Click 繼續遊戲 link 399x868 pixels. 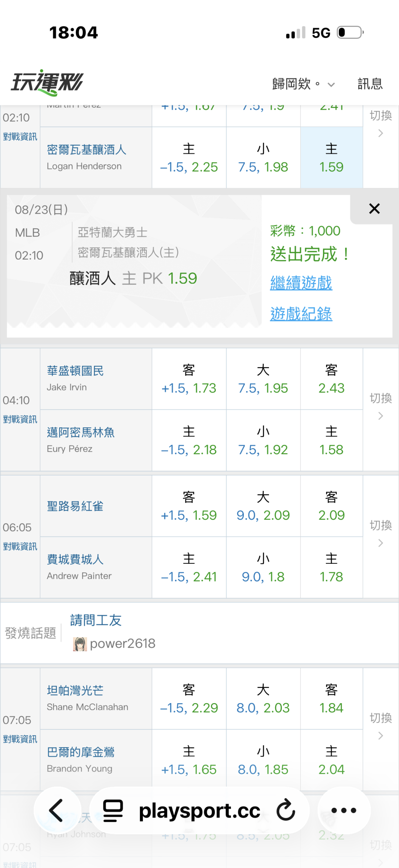click(x=301, y=283)
